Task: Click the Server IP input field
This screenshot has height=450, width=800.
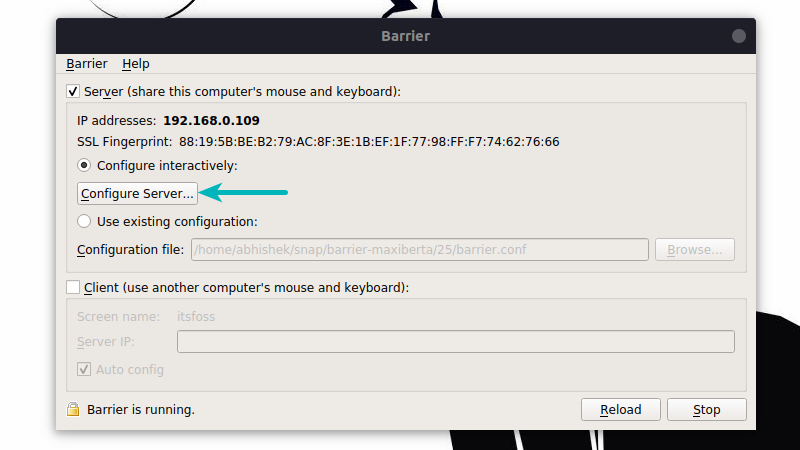Action: [456, 341]
